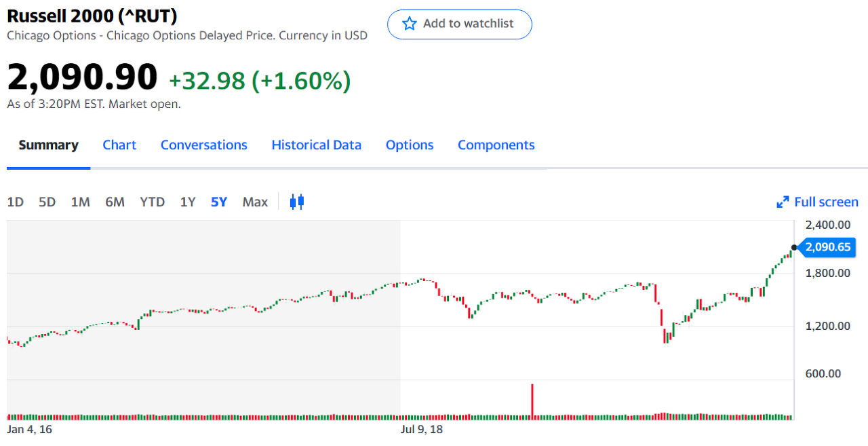Open the Summary tab
The image size is (868, 446).
[49, 145]
